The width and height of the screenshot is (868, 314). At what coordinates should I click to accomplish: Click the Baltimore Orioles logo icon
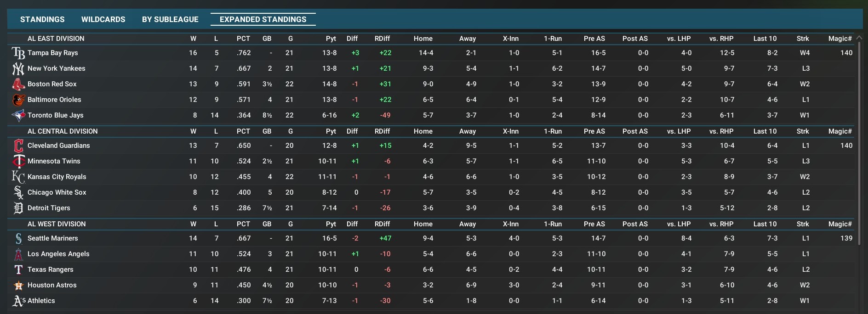(x=18, y=100)
